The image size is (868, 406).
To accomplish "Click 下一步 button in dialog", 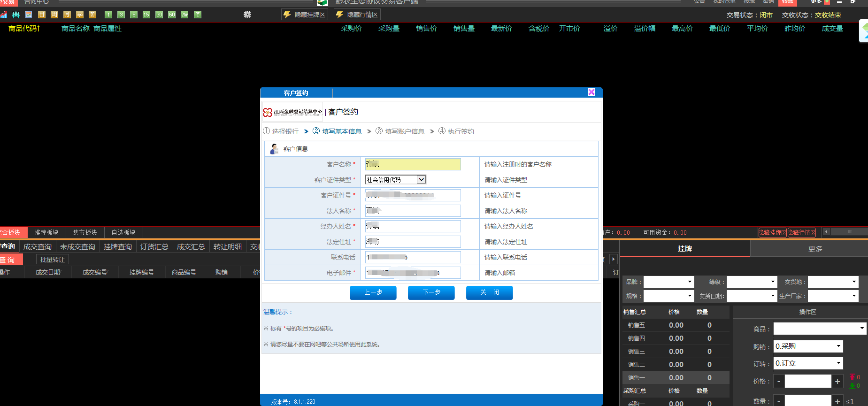I will (x=431, y=292).
